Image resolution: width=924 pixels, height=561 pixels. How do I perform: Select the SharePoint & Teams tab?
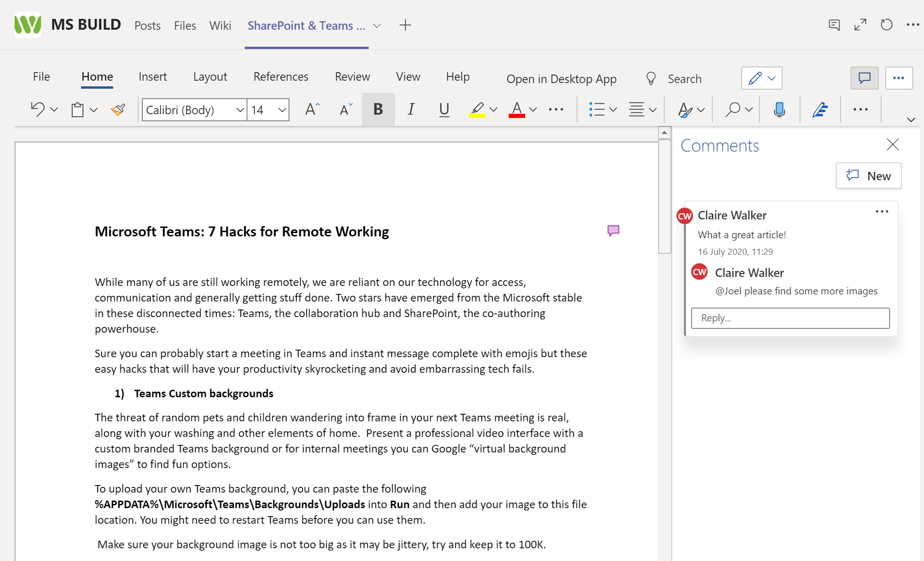click(306, 25)
